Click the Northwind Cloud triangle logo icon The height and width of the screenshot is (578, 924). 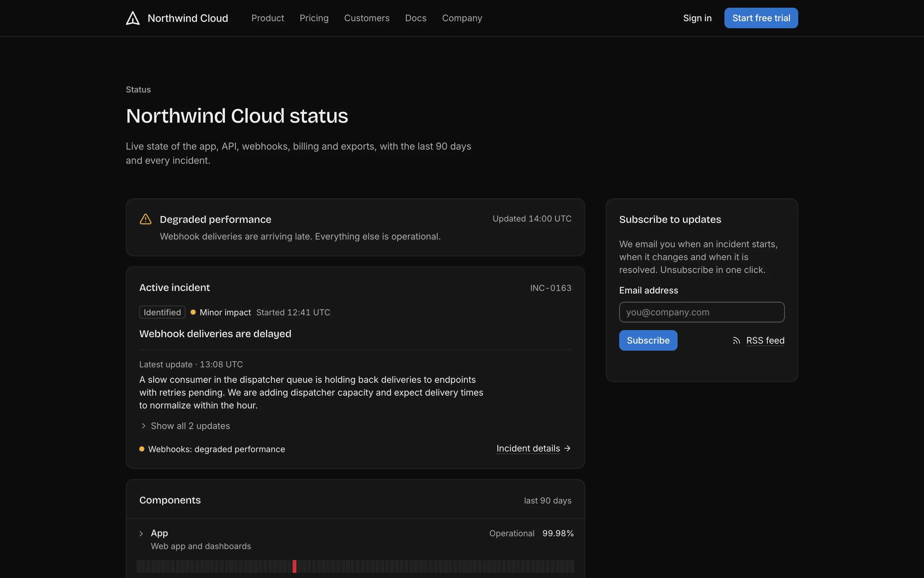(x=133, y=18)
